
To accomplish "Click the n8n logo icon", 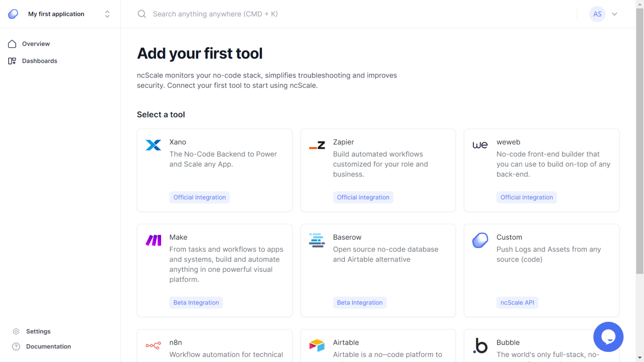I will click(x=153, y=346).
